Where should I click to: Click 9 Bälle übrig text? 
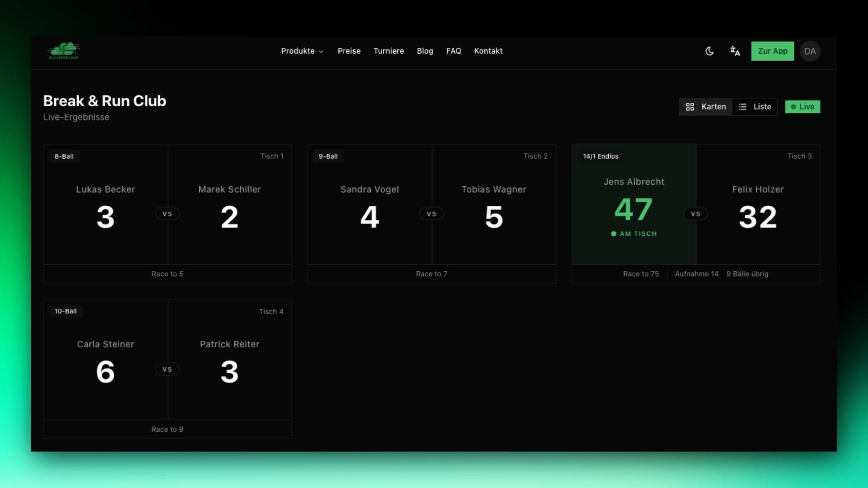pos(747,274)
